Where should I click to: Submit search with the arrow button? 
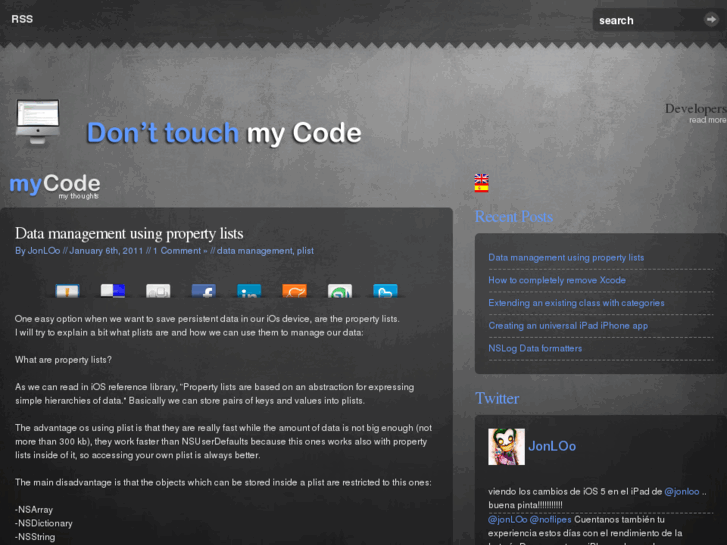point(711,19)
